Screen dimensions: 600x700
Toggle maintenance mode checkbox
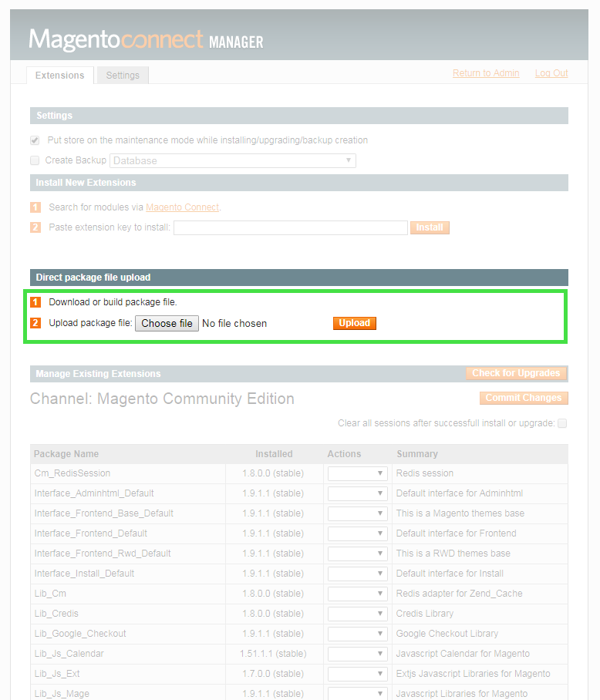35,140
